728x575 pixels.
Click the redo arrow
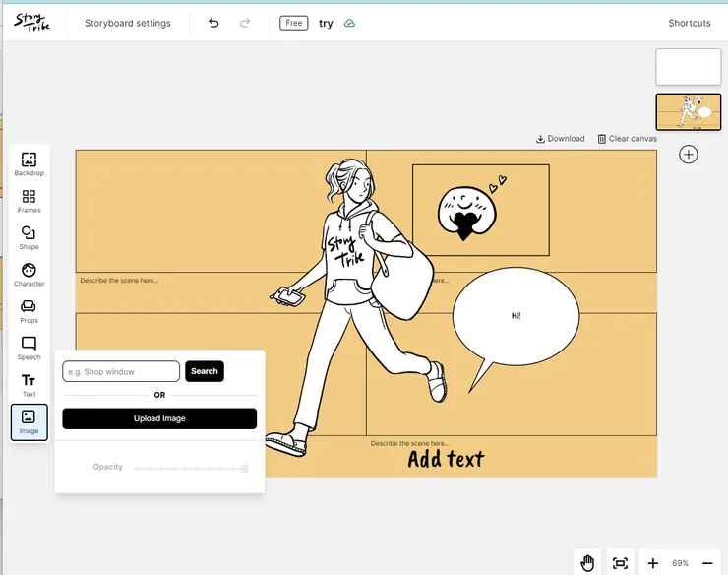(245, 23)
